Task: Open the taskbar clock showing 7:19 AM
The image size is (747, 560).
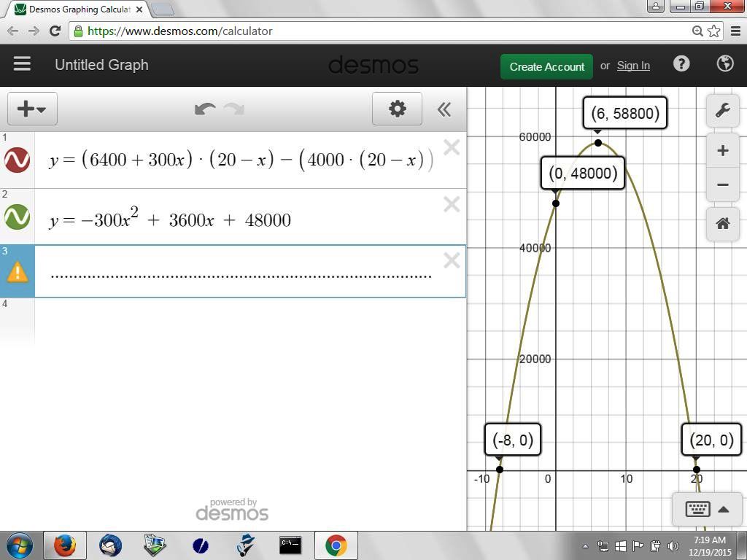Action: point(709,546)
